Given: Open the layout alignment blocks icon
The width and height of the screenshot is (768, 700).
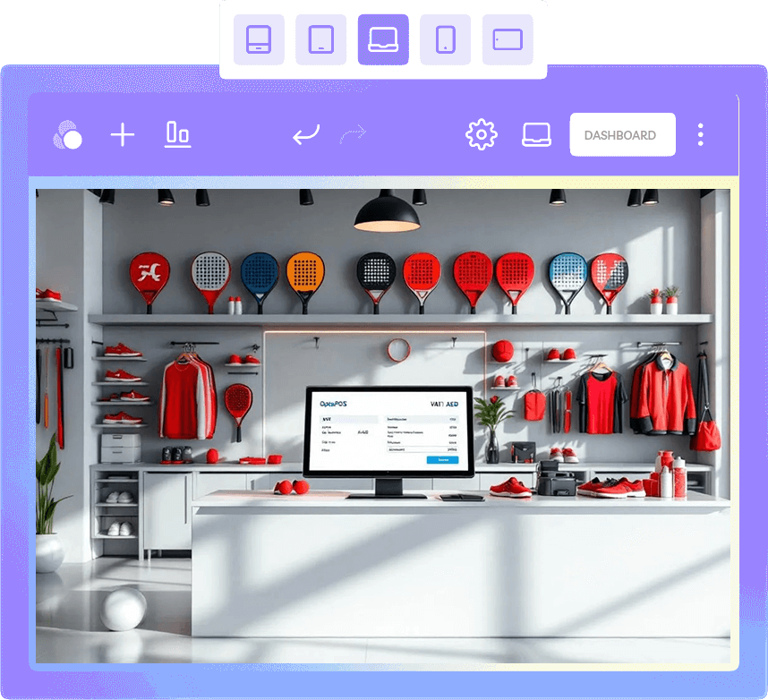Looking at the screenshot, I should tap(178, 134).
